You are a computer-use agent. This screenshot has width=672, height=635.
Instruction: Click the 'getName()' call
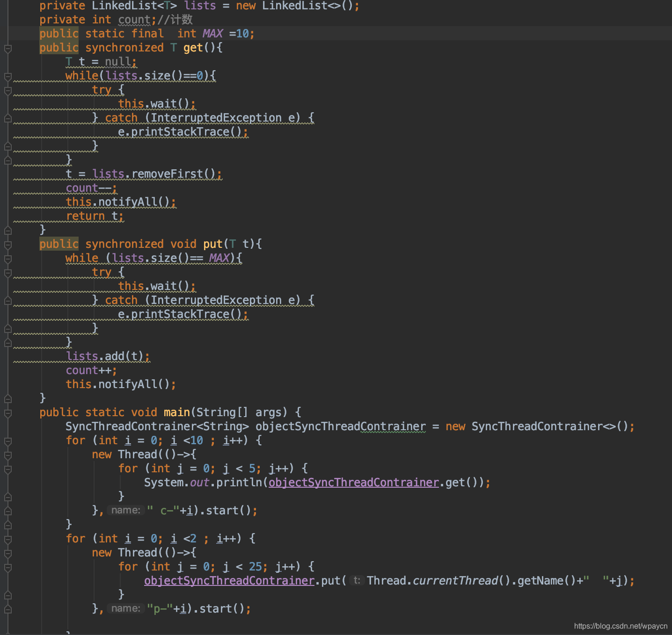(547, 581)
